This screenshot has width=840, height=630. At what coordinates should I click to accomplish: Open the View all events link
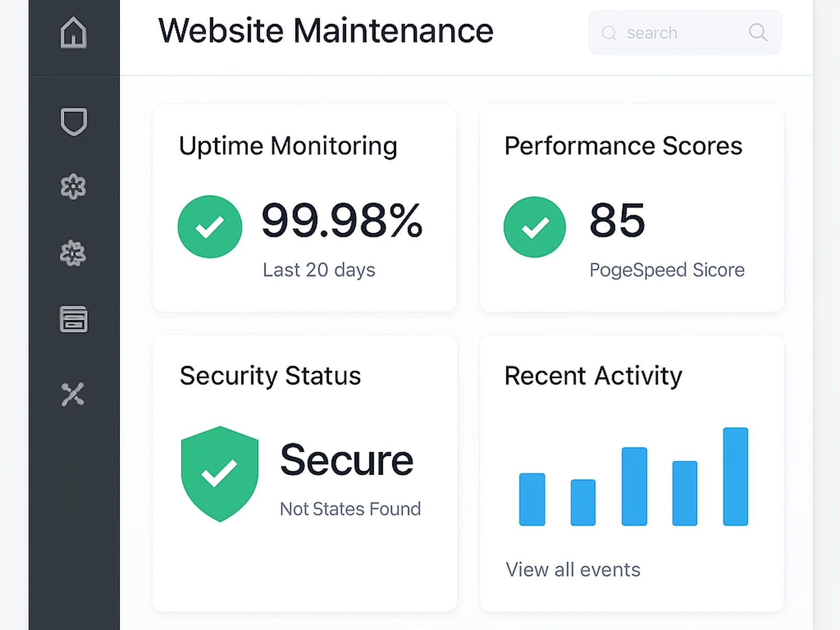pyautogui.click(x=573, y=569)
